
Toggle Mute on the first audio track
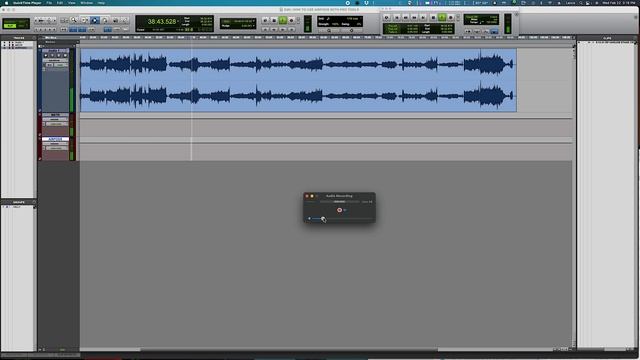(x=65, y=56)
